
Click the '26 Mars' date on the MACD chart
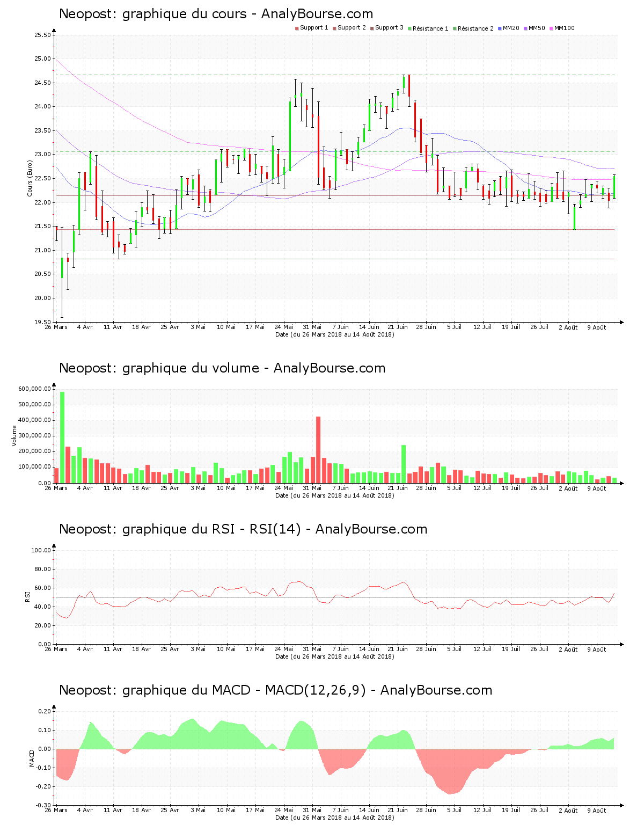(x=56, y=811)
